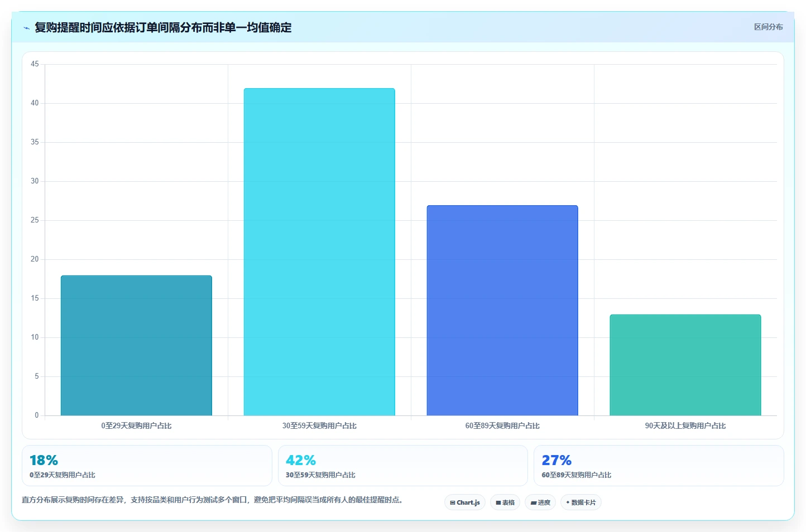Click the y-axis value 40
Screen dimensions: 806x532
35,103
